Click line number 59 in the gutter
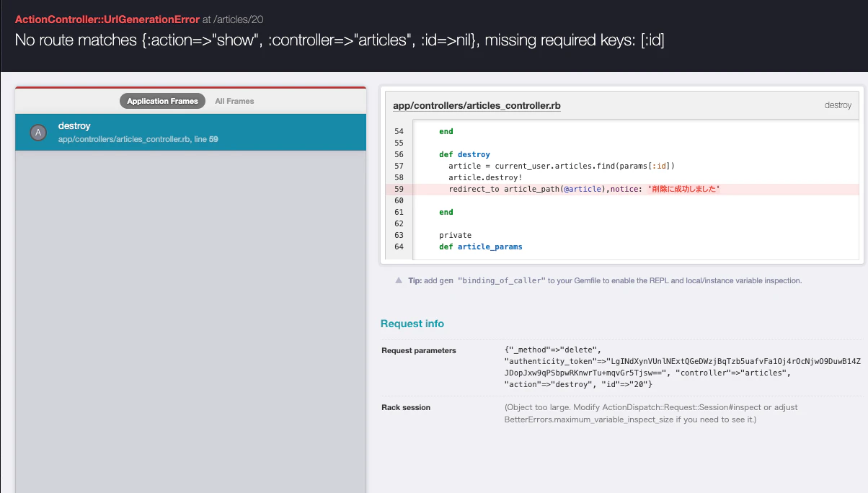This screenshot has height=493, width=868. [399, 189]
